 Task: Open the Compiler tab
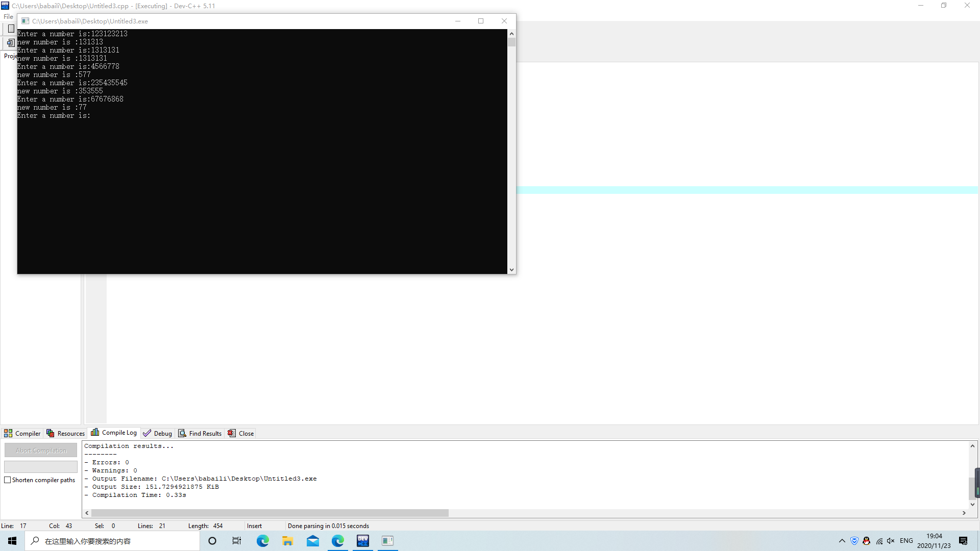[22, 433]
